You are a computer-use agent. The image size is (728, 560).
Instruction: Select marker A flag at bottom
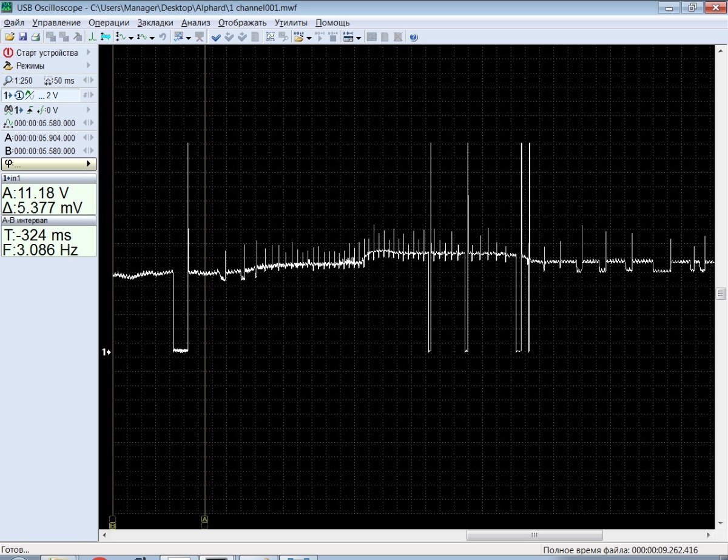204,519
